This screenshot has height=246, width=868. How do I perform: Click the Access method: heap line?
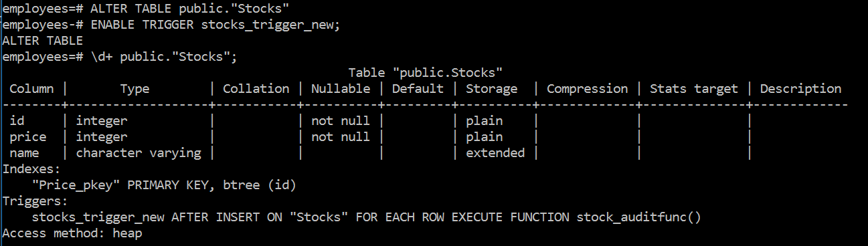72,233
